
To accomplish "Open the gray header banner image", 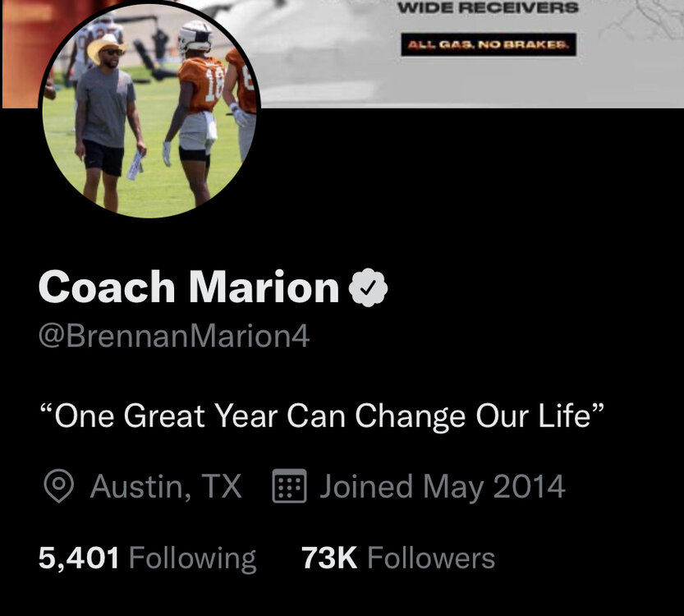I will tap(471, 53).
